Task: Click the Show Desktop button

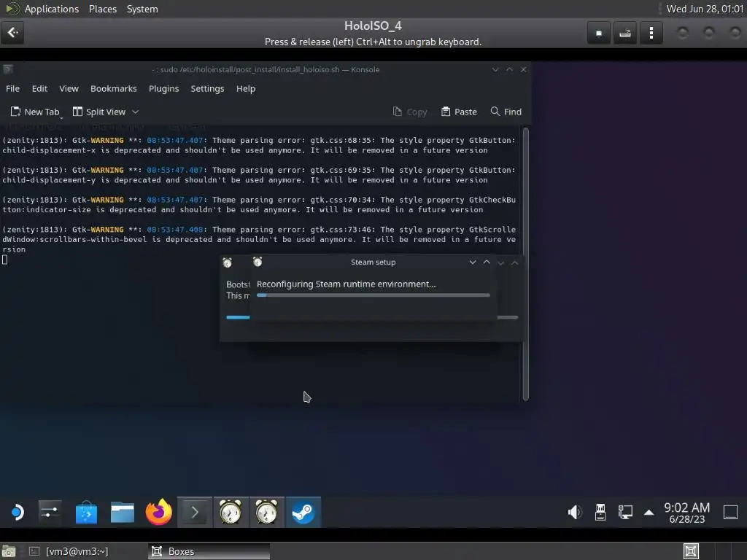Action: tap(730, 513)
